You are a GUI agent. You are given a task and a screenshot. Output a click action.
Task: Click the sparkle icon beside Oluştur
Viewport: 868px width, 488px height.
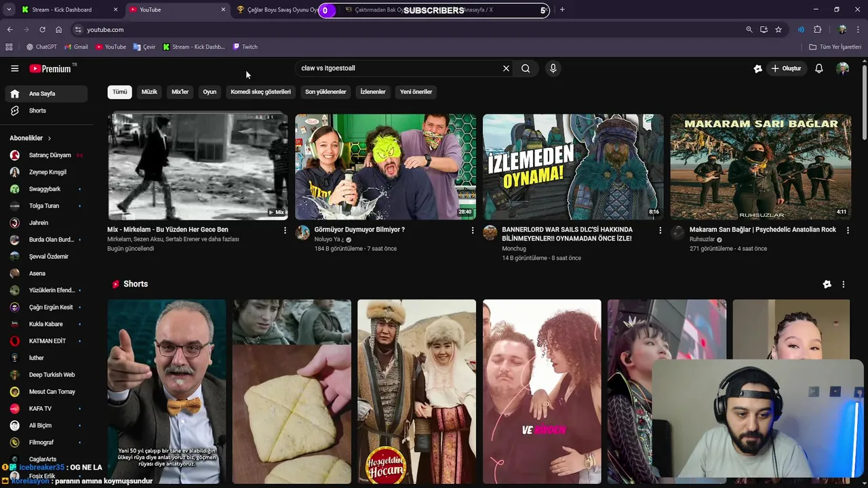point(757,68)
